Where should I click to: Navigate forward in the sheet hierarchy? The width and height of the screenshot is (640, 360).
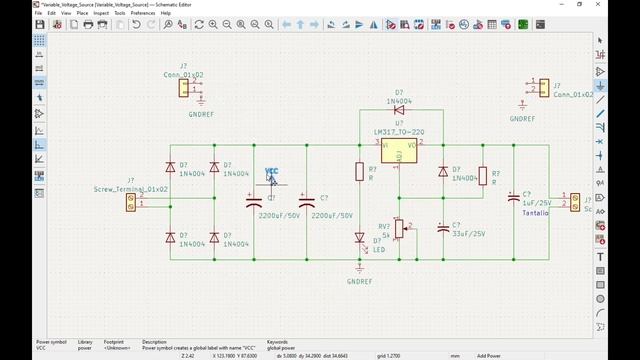point(314,24)
